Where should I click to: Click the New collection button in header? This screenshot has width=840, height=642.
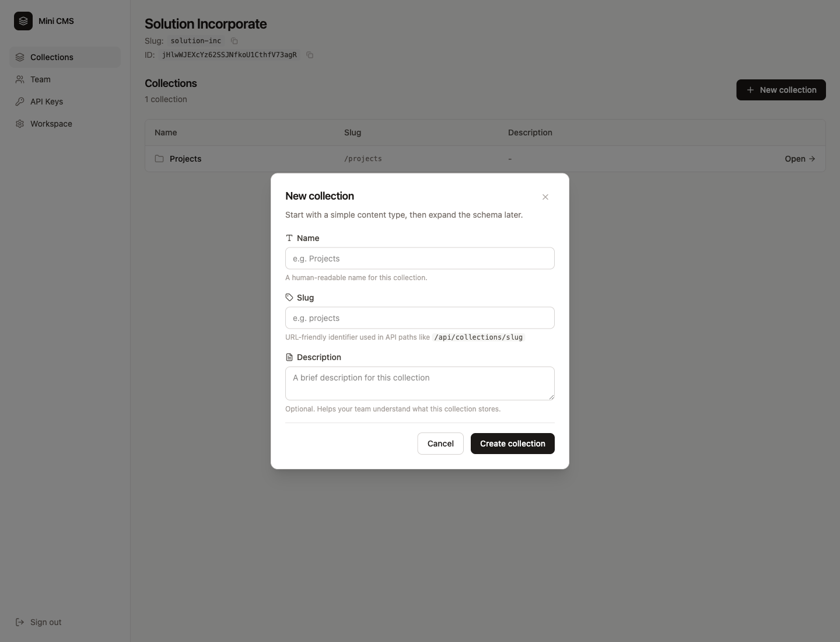click(x=781, y=90)
